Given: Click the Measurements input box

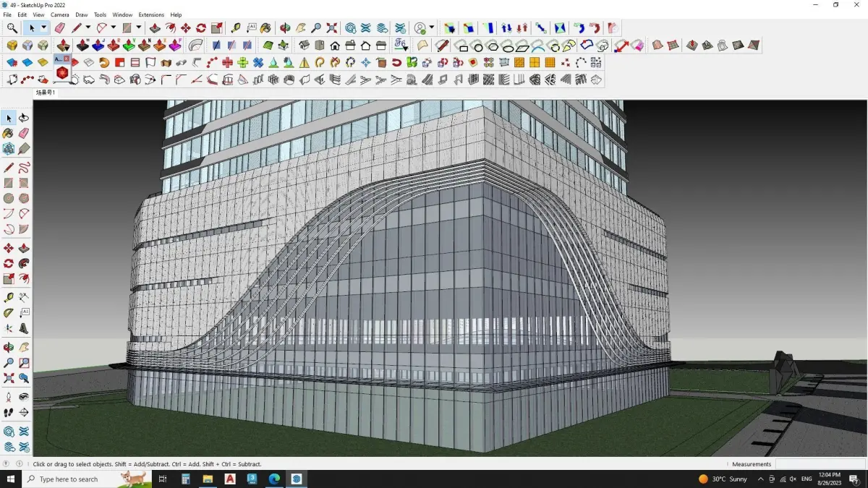Looking at the screenshot, I should [820, 464].
